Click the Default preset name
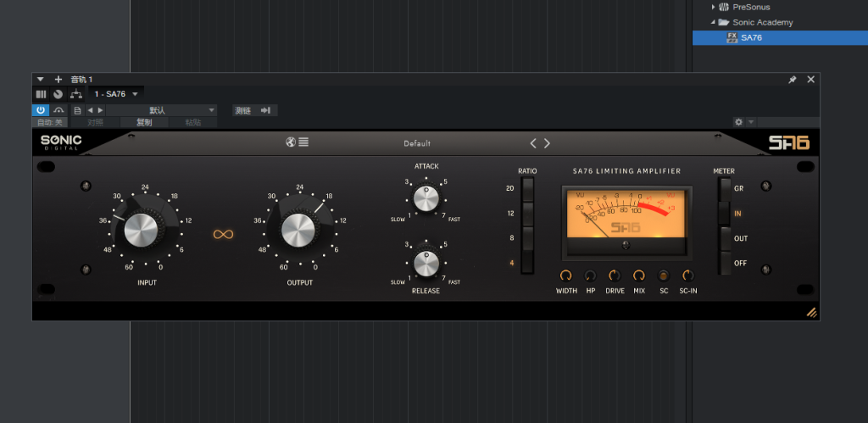This screenshot has width=868, height=423. [x=417, y=143]
